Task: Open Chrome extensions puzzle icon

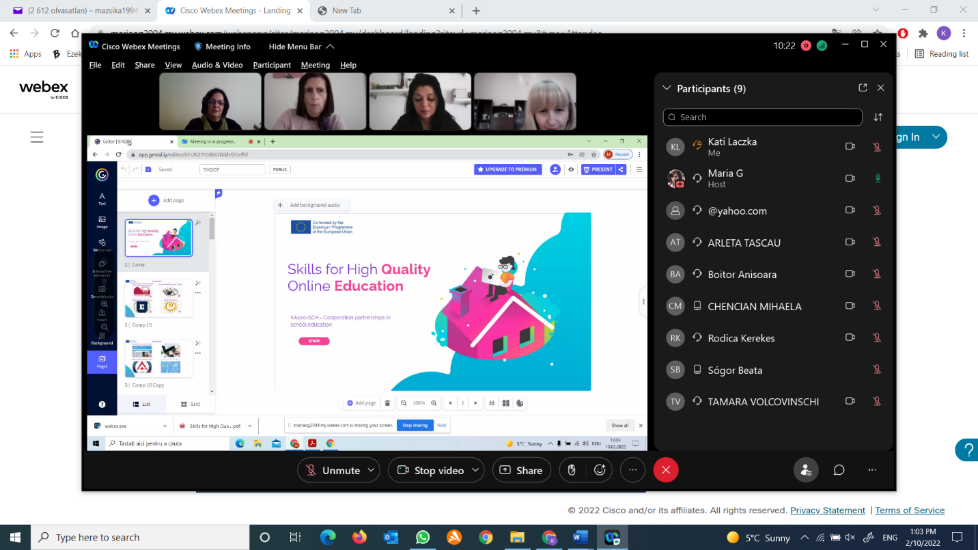Action: [923, 33]
